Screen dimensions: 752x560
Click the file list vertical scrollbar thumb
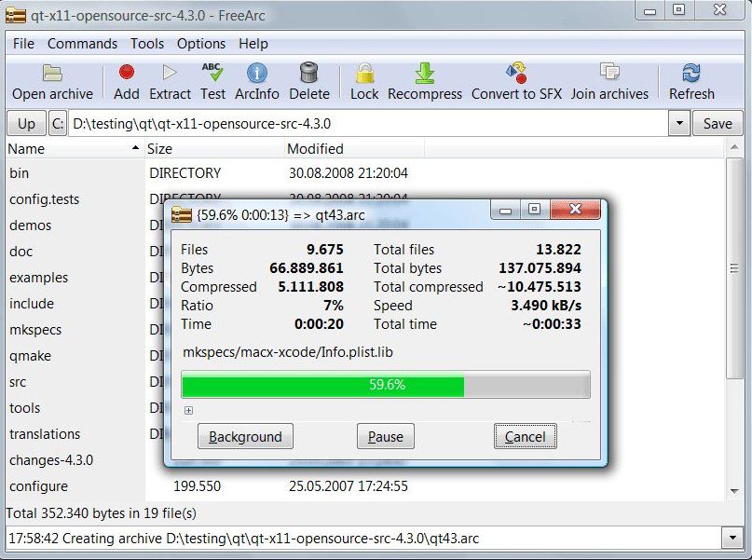point(733,268)
